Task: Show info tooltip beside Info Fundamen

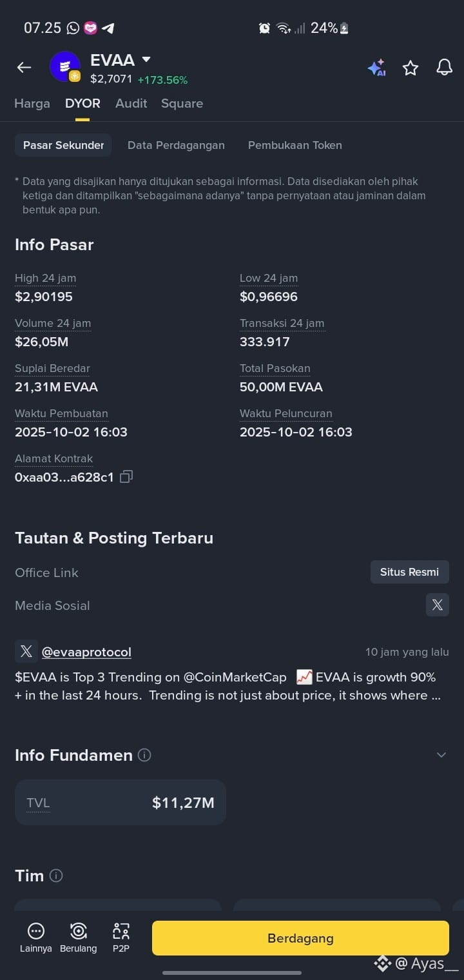Action: click(x=145, y=755)
